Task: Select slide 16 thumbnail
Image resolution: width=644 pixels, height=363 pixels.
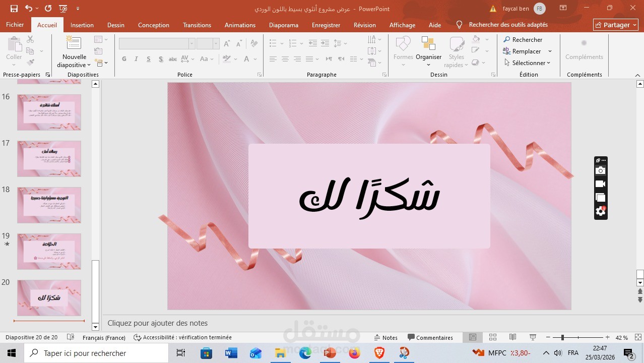Action: pos(49,112)
